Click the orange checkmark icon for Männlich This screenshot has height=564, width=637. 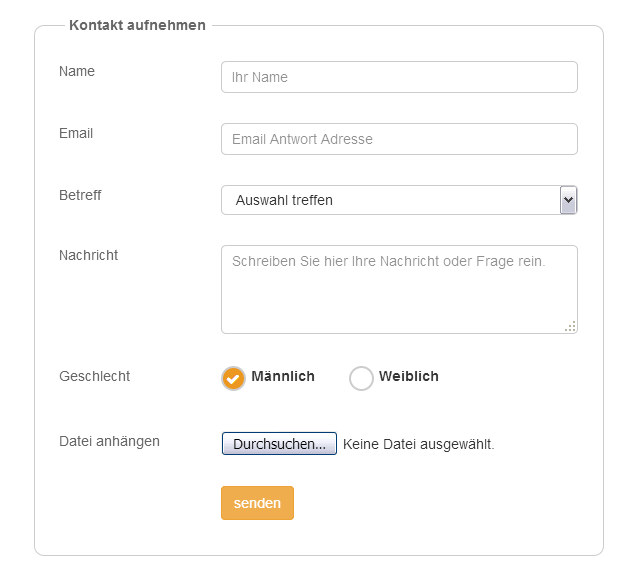[x=233, y=378]
